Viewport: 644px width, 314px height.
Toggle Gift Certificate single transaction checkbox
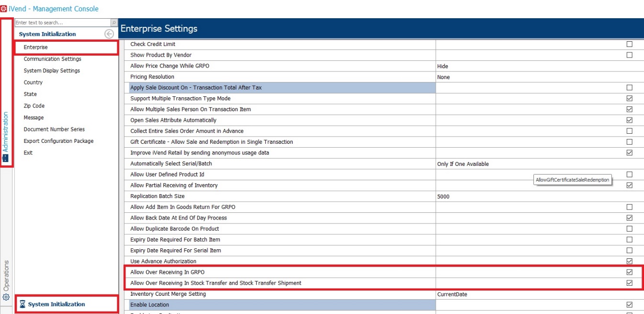(x=629, y=142)
